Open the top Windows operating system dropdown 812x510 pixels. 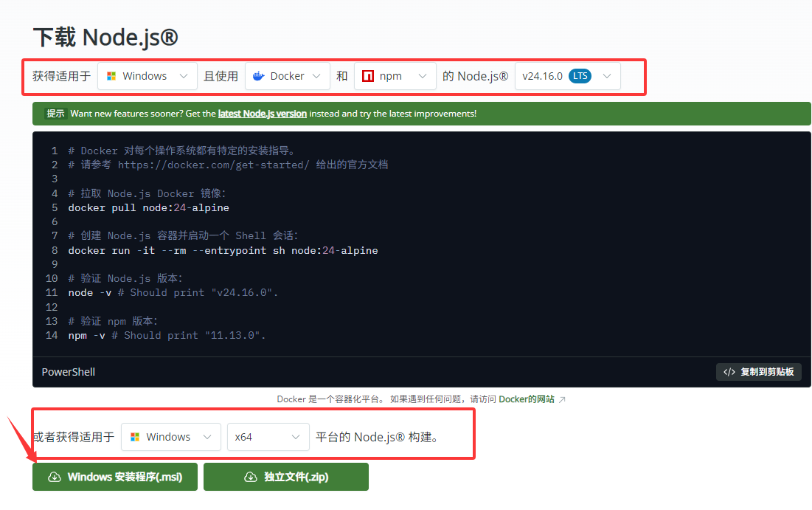[147, 76]
